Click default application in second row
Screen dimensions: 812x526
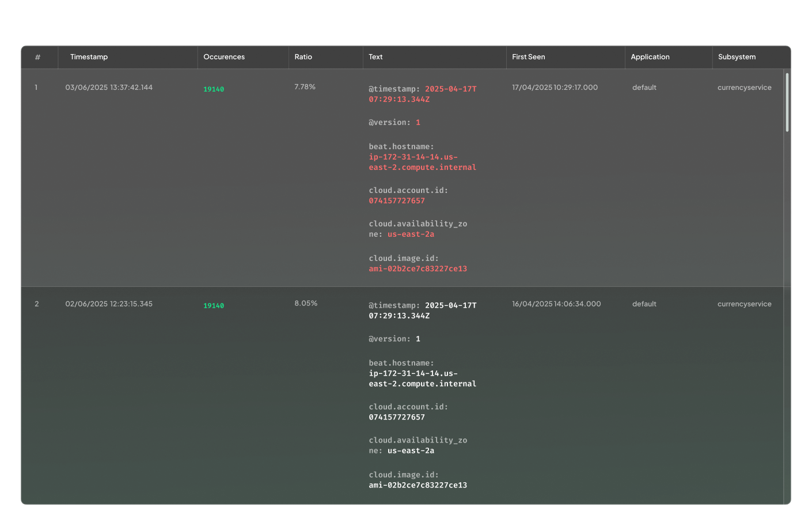point(644,304)
